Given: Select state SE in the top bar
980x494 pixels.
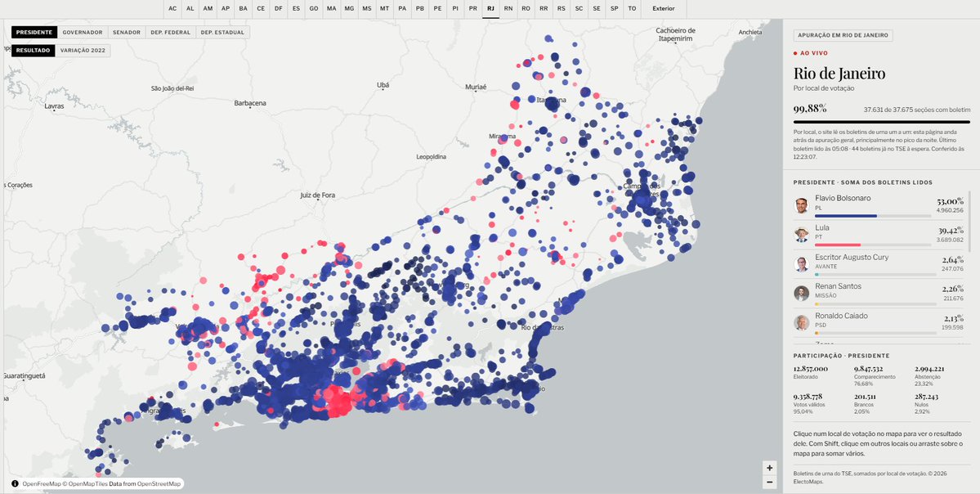Looking at the screenshot, I should point(597,9).
